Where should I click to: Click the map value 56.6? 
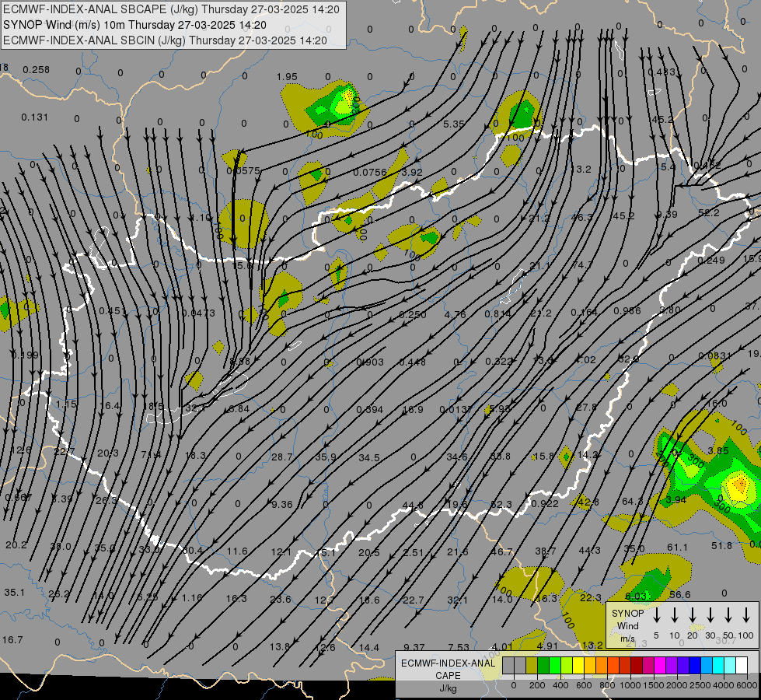[679, 594]
